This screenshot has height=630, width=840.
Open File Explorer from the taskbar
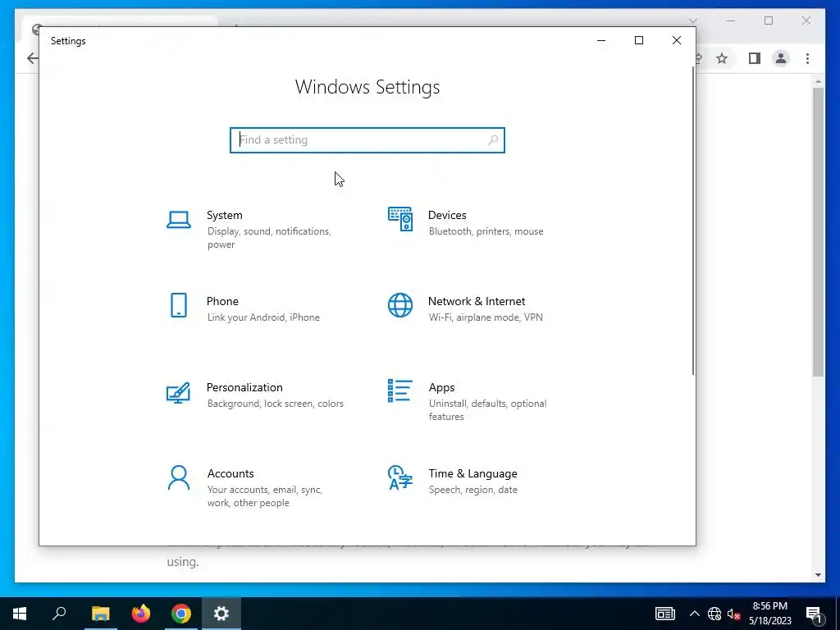pos(100,614)
